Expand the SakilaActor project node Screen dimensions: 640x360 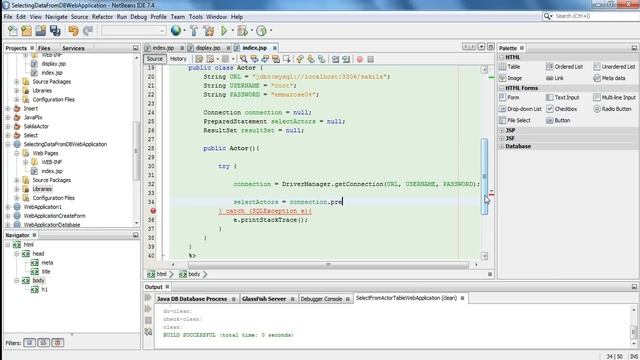8,127
